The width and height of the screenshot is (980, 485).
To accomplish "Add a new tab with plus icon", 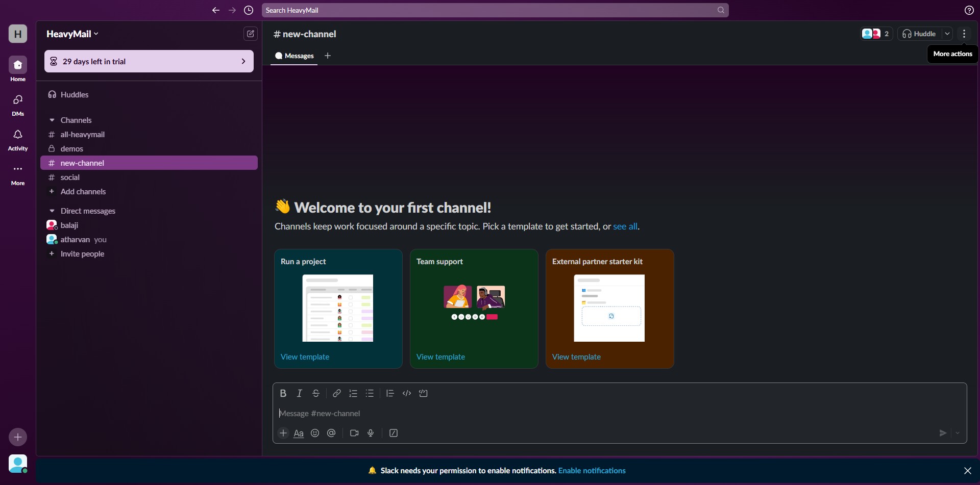I will coord(328,56).
